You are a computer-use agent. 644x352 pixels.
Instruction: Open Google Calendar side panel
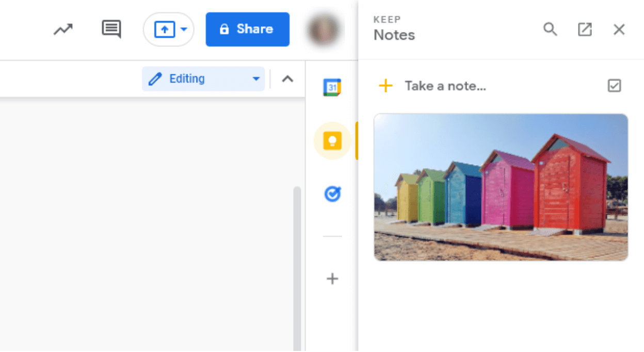[332, 87]
